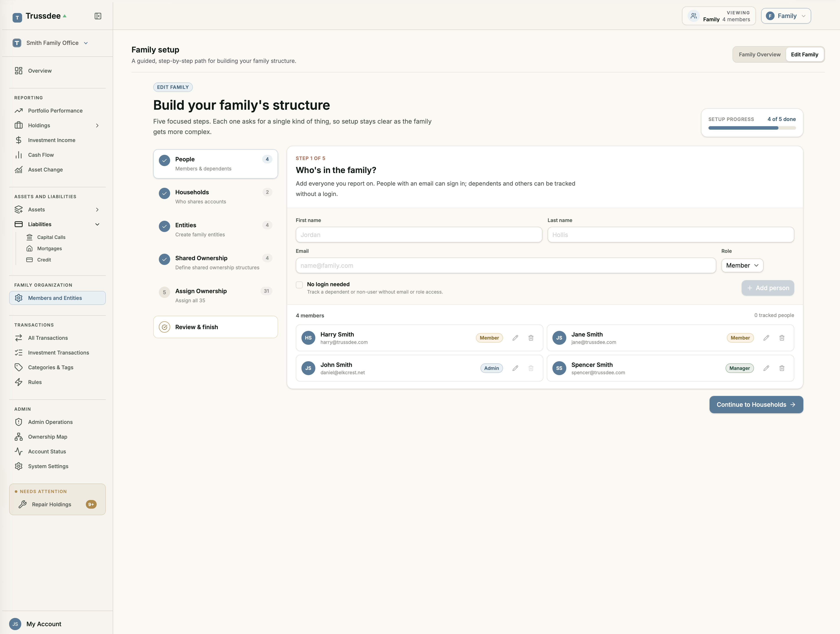Viewport: 840px width, 634px height.
Task: Edit Harry Smith with pencil icon
Action: [x=515, y=338]
